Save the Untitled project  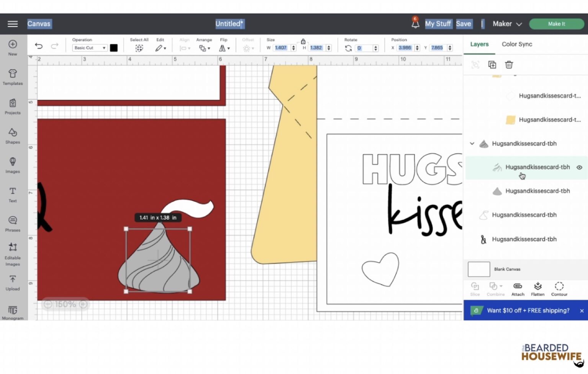[464, 23]
